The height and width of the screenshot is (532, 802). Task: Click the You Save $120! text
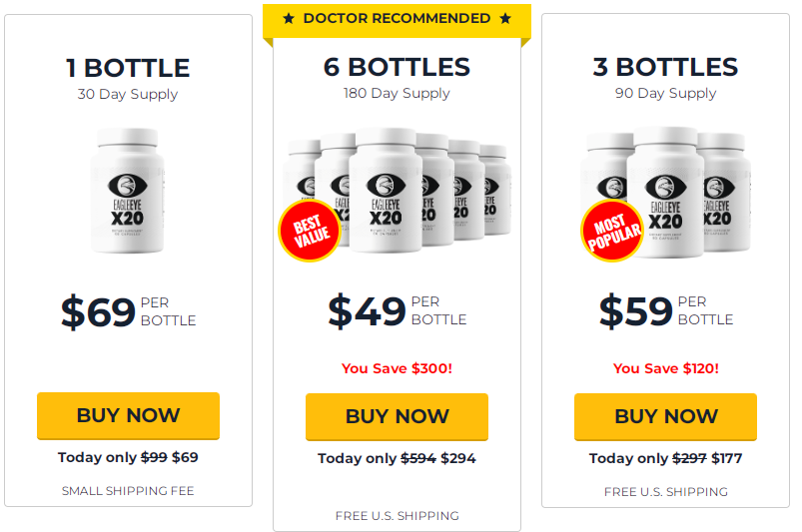pyautogui.click(x=666, y=368)
